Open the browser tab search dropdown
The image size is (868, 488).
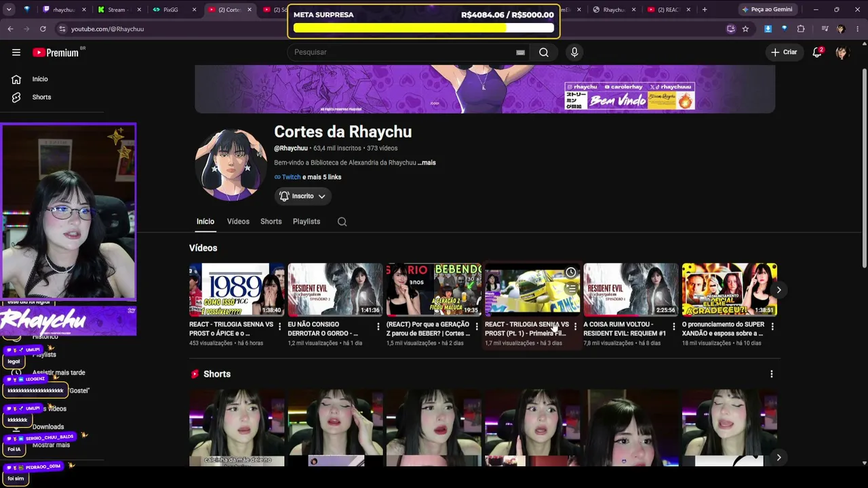click(9, 9)
